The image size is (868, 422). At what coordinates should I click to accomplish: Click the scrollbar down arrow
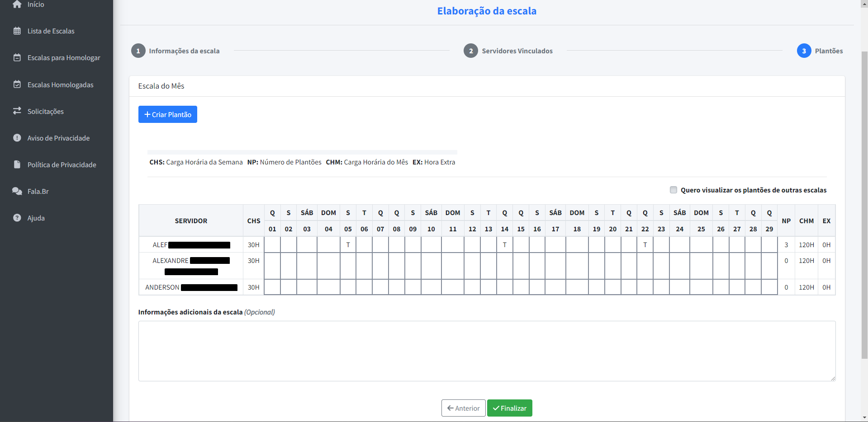click(864, 418)
